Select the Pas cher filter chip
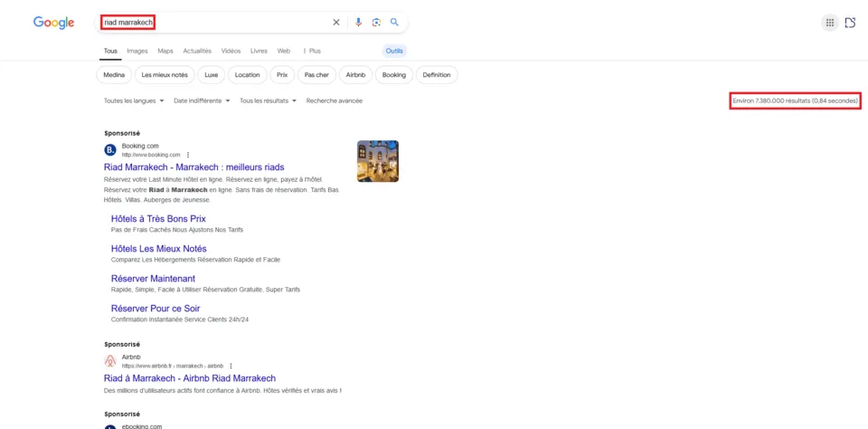 click(316, 75)
